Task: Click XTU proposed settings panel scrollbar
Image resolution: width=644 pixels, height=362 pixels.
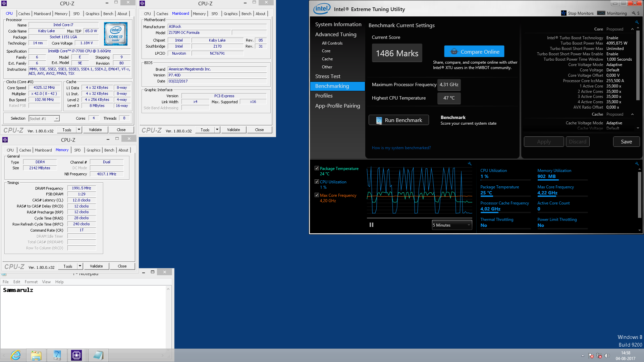Action: (638, 65)
